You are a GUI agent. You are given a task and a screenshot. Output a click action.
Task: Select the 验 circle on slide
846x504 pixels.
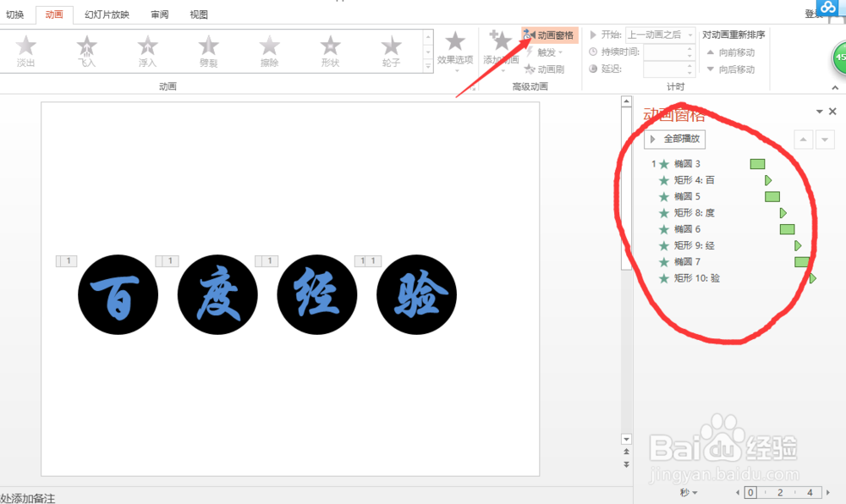tap(416, 295)
